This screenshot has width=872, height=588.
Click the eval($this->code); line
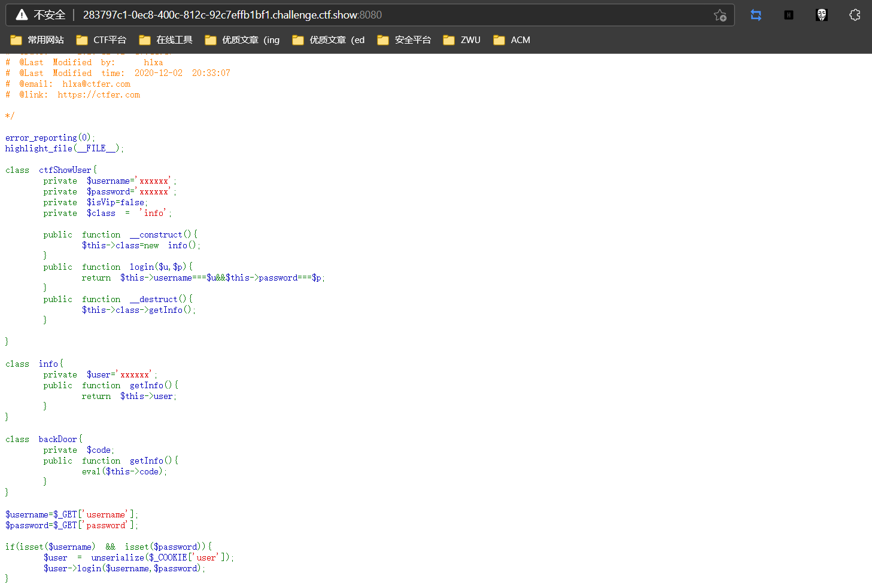[x=124, y=472]
